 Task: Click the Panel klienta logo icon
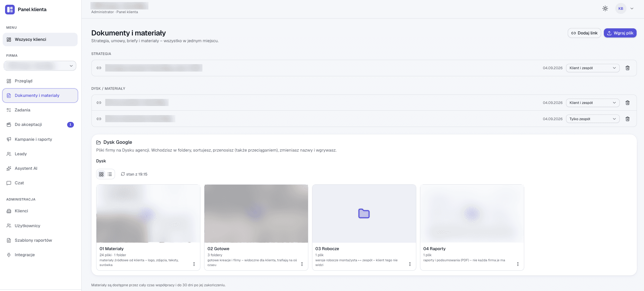click(10, 9)
